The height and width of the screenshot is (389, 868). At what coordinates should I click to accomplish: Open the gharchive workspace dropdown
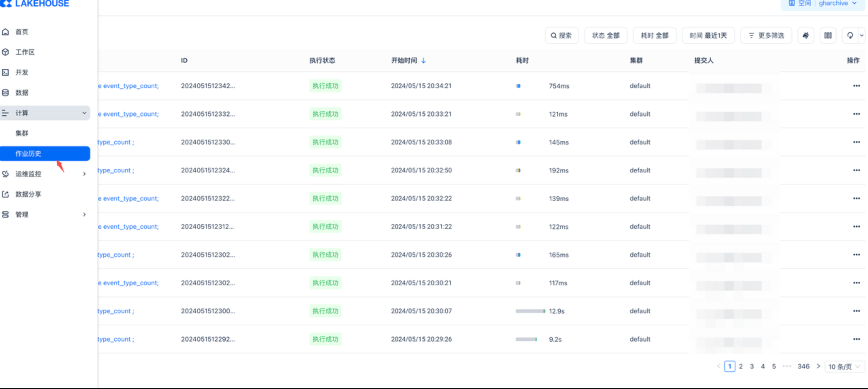(x=837, y=3)
